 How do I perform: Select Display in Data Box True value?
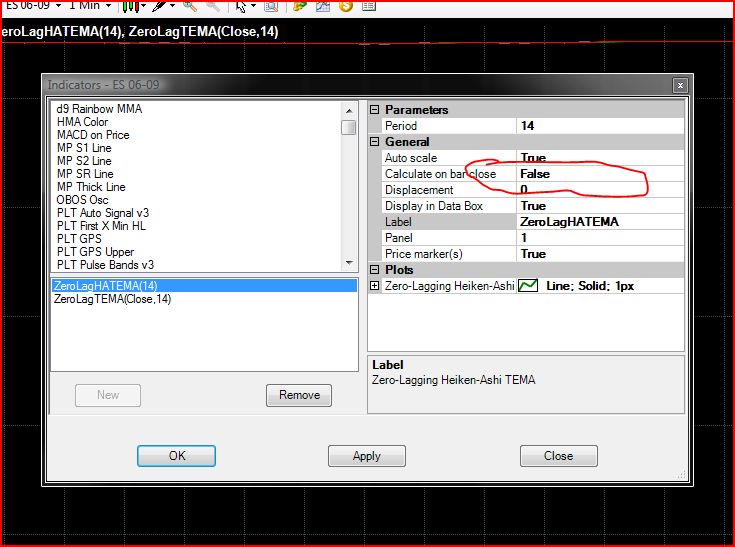click(x=600, y=206)
